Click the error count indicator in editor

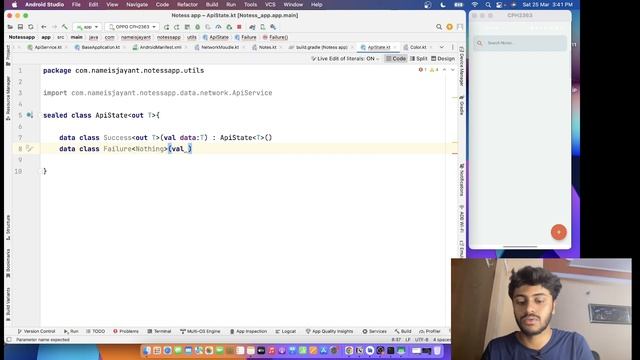point(422,70)
